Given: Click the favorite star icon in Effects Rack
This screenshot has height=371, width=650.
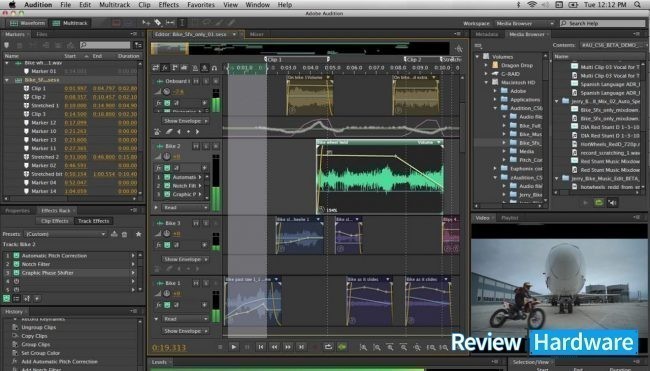Looking at the screenshot, I should pos(138,234).
